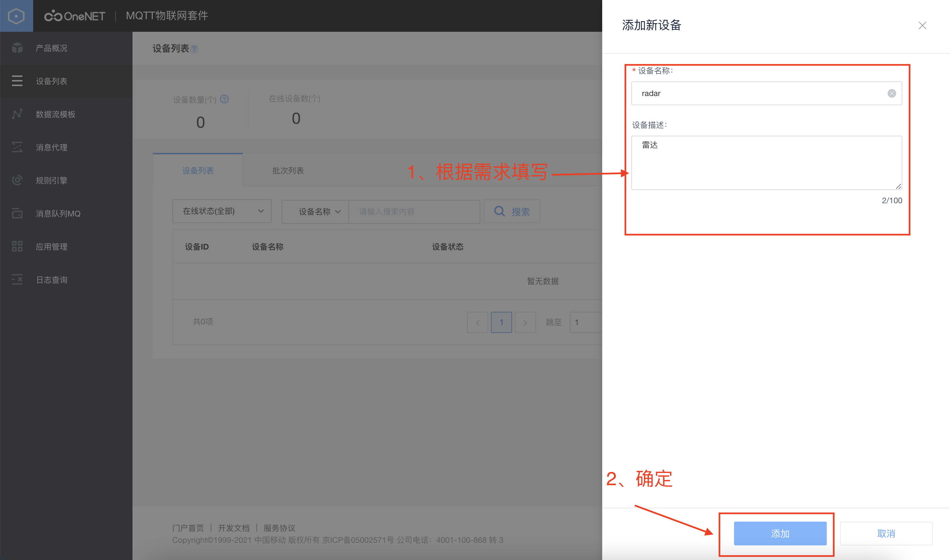Screen dimensions: 950x560
Task: Click the 取消 button in the dialog
Action: (886, 533)
